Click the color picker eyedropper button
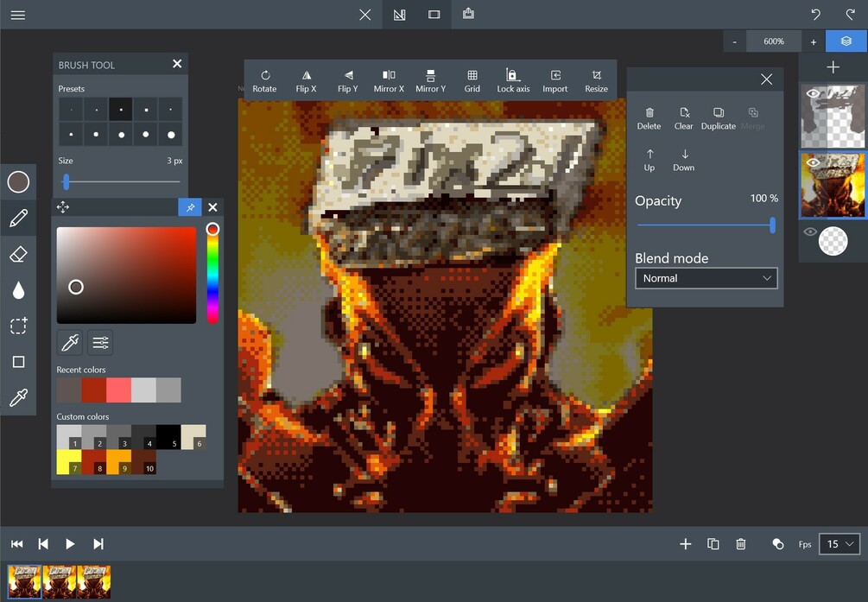868x602 pixels. pyautogui.click(x=70, y=343)
